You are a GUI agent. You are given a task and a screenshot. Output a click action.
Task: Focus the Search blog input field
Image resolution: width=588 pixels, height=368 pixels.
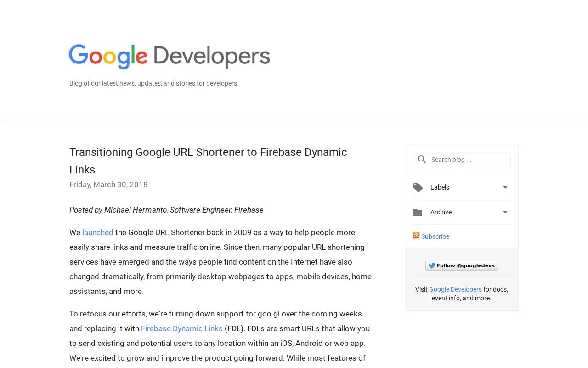pyautogui.click(x=462, y=160)
